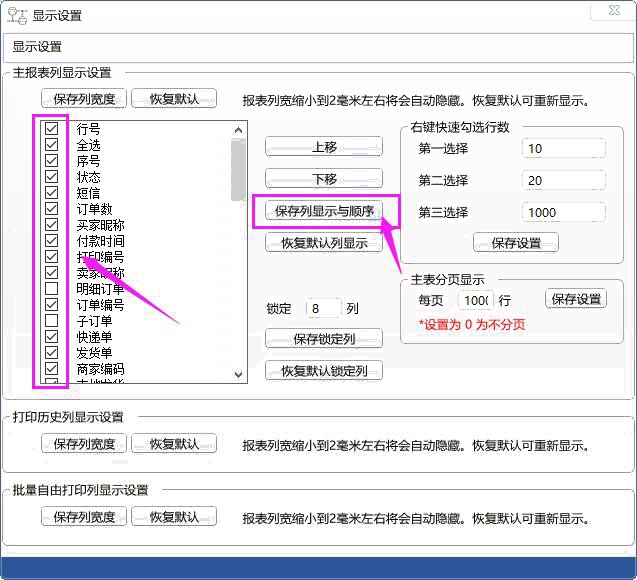This screenshot has height=580, width=637.
Task: Enable the 明细订单 column checkbox
Action: (51, 289)
